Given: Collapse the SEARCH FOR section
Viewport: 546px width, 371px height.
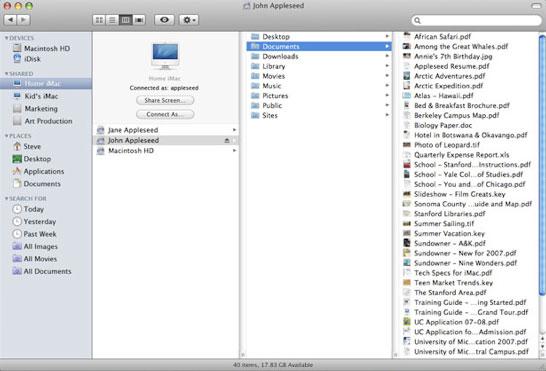Looking at the screenshot, I should [6, 198].
